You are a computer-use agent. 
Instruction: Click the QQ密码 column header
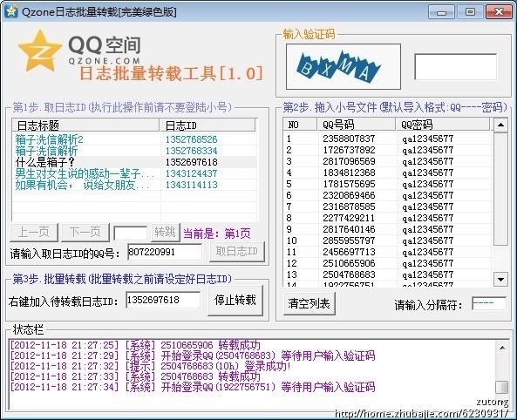[x=443, y=125]
